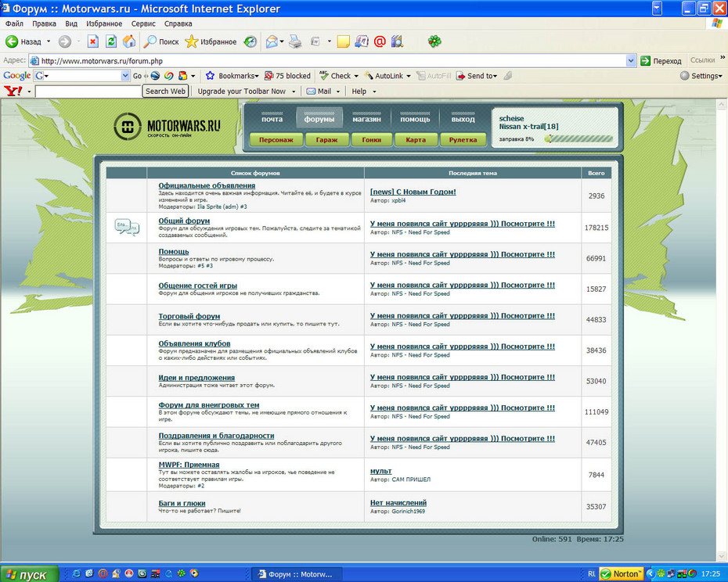Open Search with the magnifier icon
This screenshot has height=582, width=728.
tap(150, 41)
